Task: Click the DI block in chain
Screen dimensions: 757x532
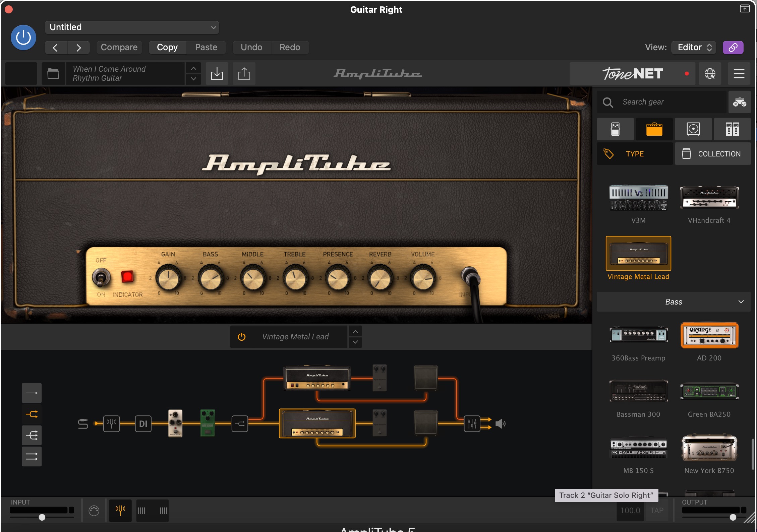Action: [143, 424]
